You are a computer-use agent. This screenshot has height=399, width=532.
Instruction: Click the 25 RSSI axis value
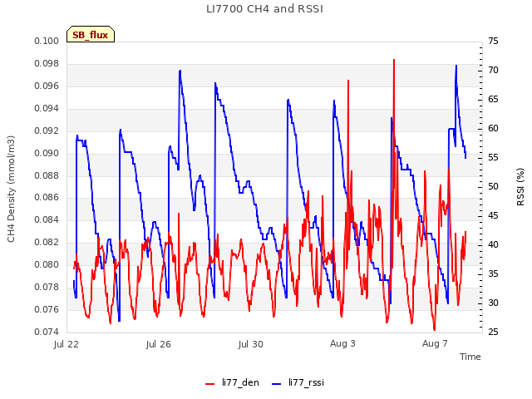click(x=493, y=332)
